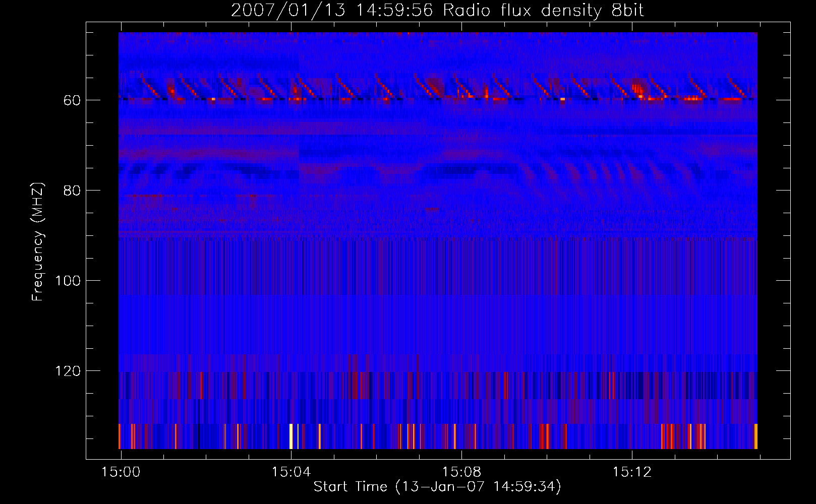Click the 100 frequency tick label
The height and width of the screenshot is (504, 816).
coord(68,281)
